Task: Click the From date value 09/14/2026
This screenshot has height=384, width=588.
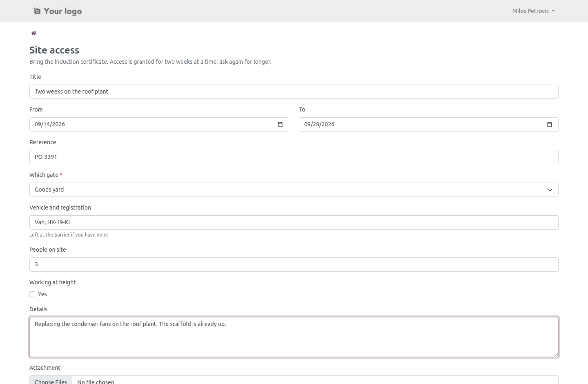Action: pyautogui.click(x=50, y=124)
